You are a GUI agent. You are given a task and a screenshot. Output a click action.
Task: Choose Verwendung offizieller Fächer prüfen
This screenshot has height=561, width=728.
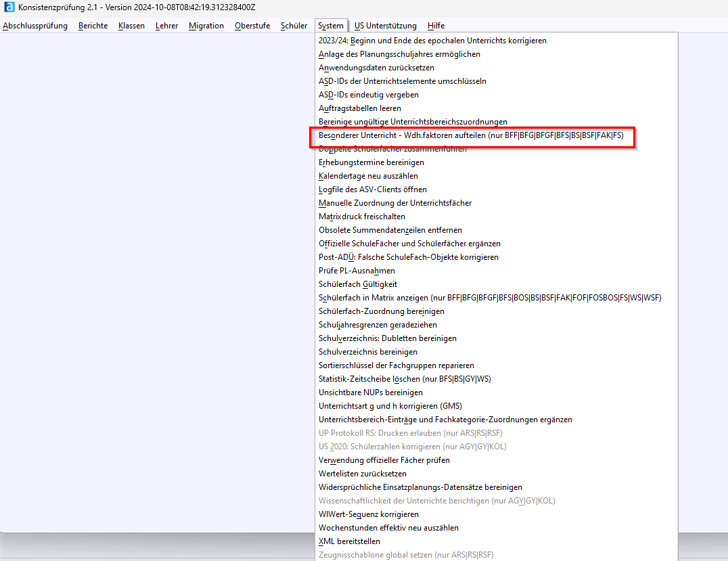tap(497, 459)
